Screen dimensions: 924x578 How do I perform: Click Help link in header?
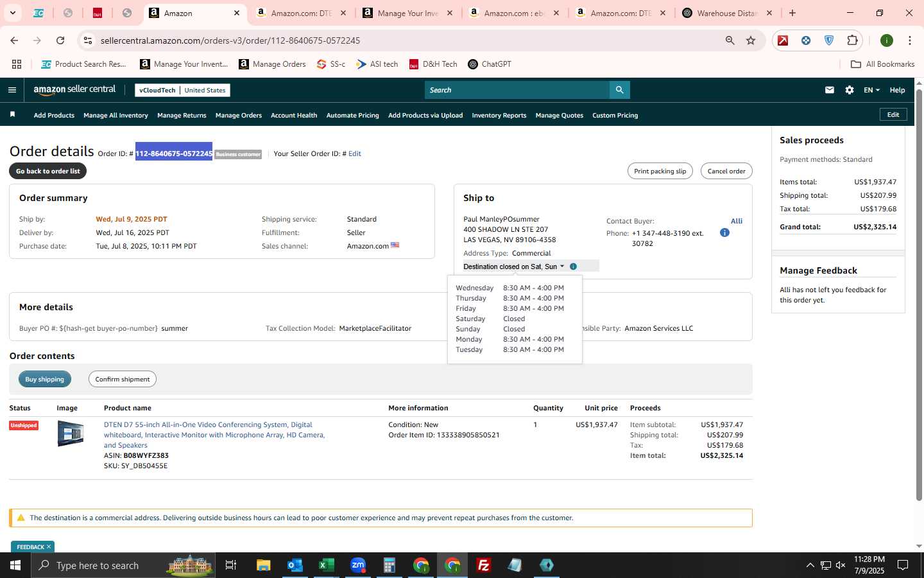click(x=897, y=90)
